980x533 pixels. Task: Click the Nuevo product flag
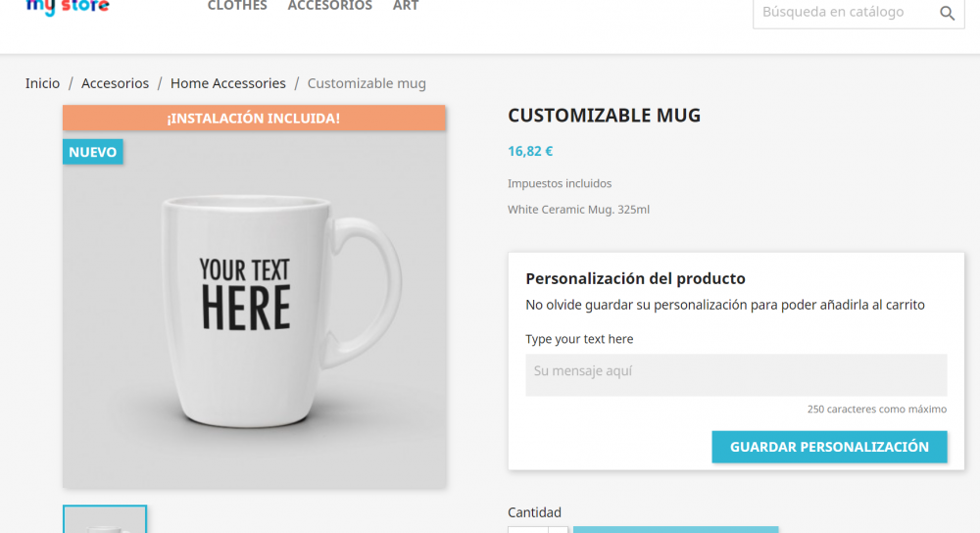click(93, 152)
